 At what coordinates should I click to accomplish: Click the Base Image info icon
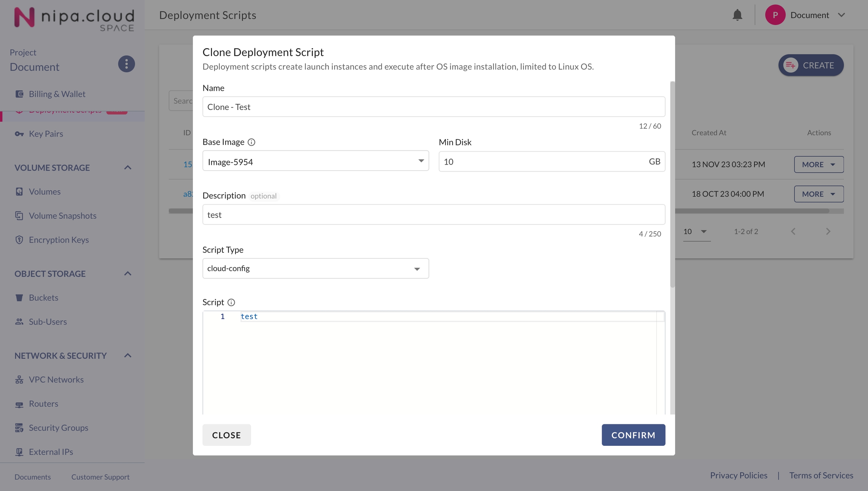(251, 142)
